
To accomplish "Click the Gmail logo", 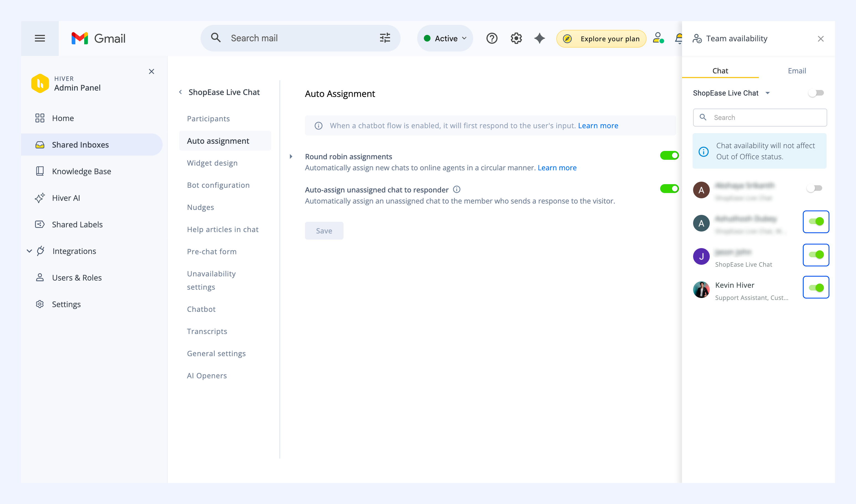I will coord(99,38).
